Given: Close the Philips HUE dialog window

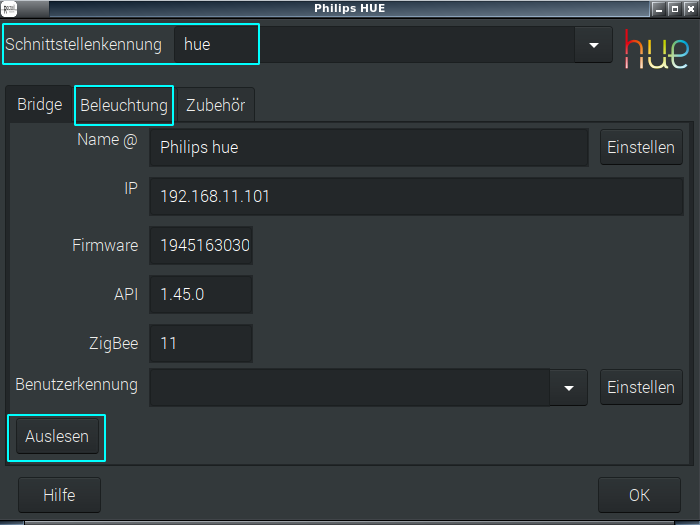Looking at the screenshot, I should [690, 8].
